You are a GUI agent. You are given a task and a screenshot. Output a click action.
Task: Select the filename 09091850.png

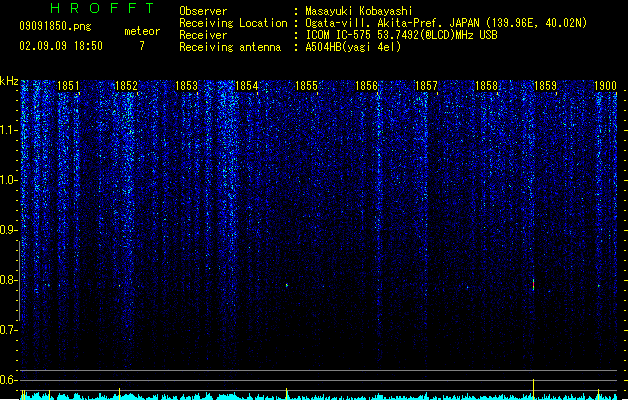tap(55, 26)
